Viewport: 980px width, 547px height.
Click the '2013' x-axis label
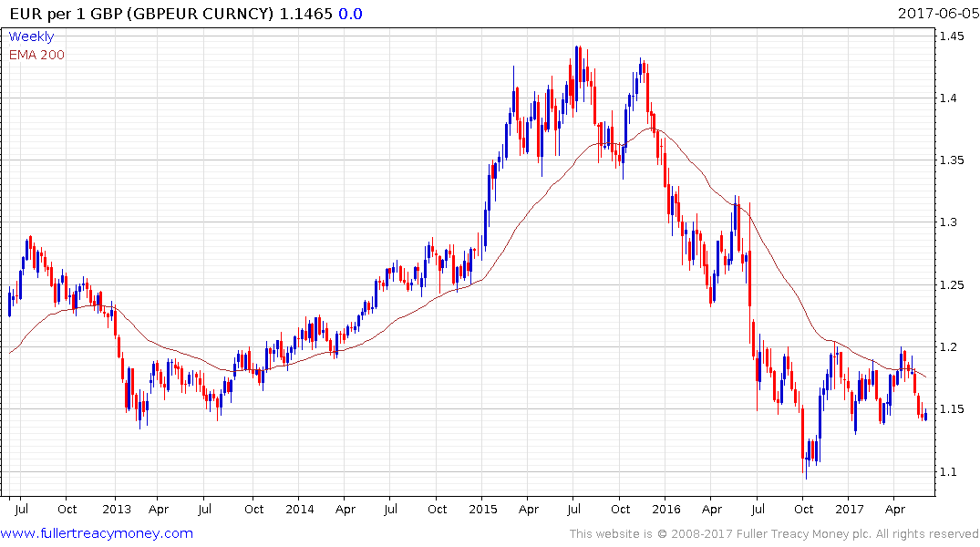tap(117, 510)
